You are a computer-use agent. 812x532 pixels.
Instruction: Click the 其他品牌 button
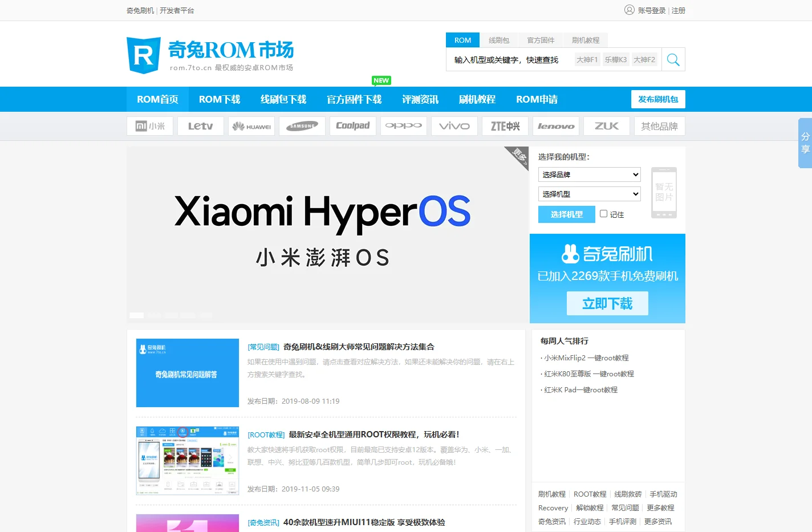(x=659, y=126)
